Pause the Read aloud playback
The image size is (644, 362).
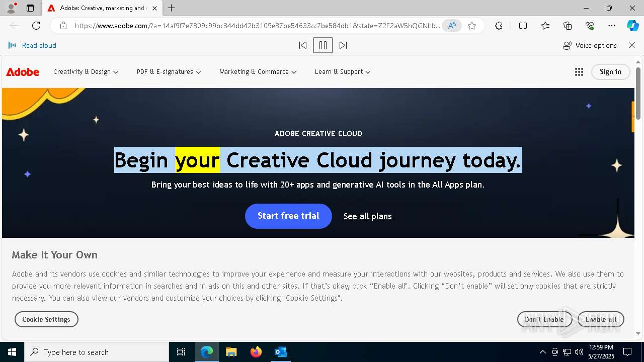(323, 45)
